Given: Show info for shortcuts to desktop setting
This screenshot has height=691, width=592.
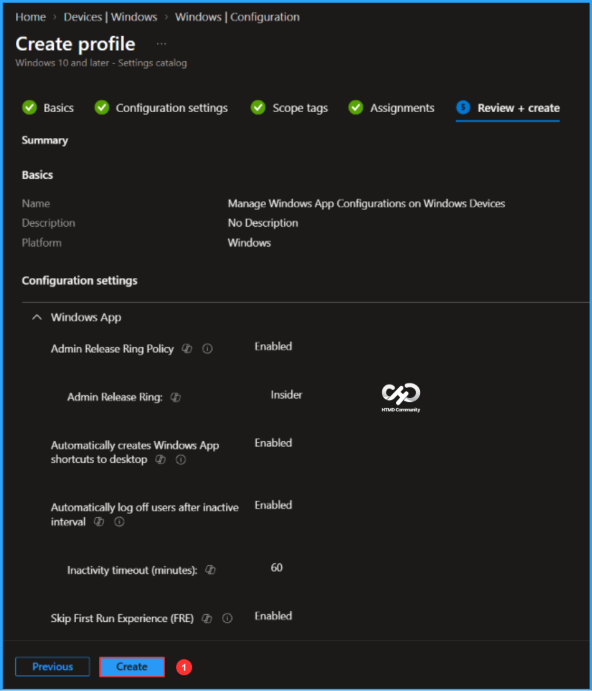Looking at the screenshot, I should (181, 460).
